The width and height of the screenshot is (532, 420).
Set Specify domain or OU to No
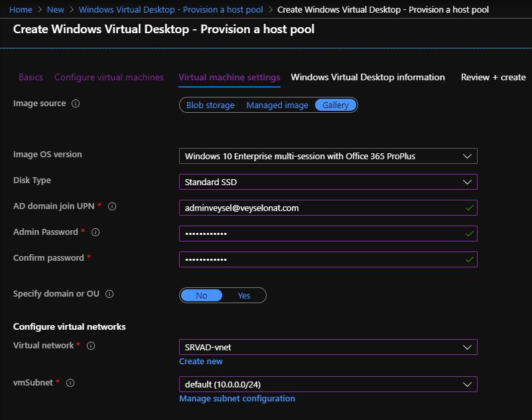pos(202,295)
